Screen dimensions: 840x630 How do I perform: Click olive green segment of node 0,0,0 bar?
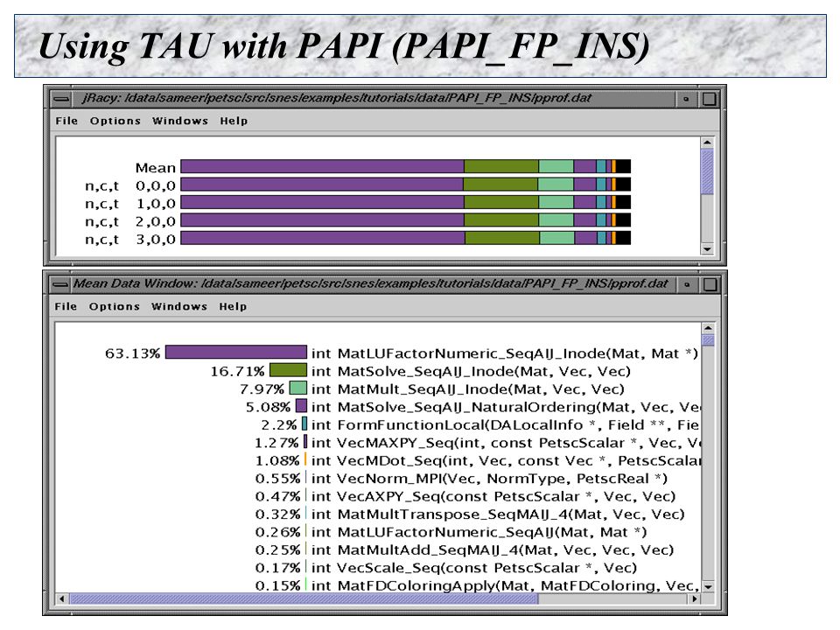tap(500, 185)
